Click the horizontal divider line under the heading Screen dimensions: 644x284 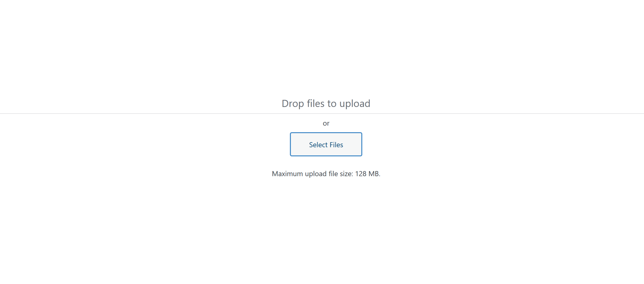tap(322, 114)
